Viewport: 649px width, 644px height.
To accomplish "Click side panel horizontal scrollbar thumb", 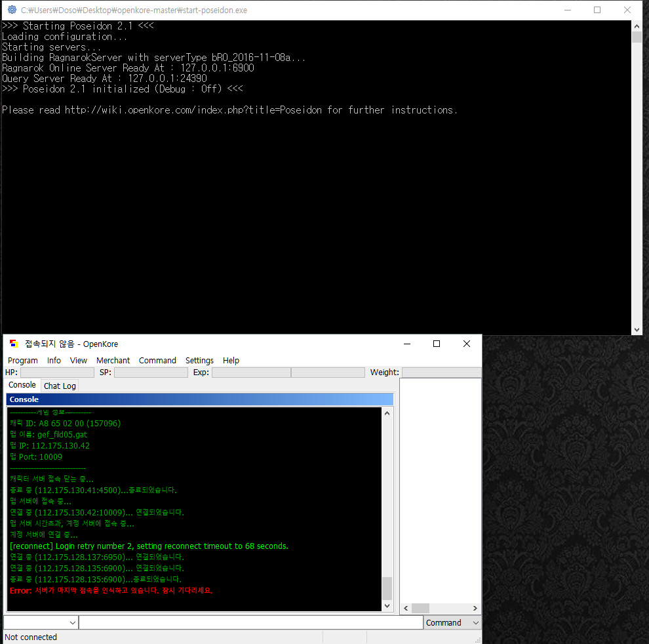I will [x=420, y=608].
